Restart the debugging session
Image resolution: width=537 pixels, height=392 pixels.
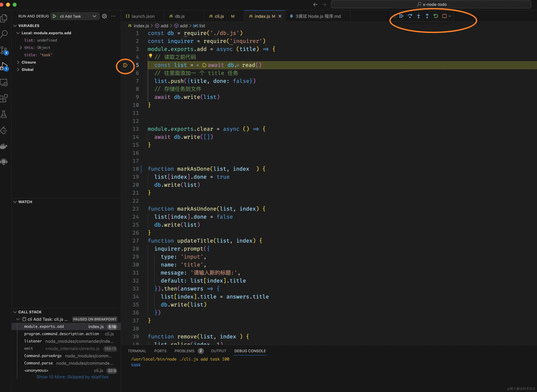[436, 16]
